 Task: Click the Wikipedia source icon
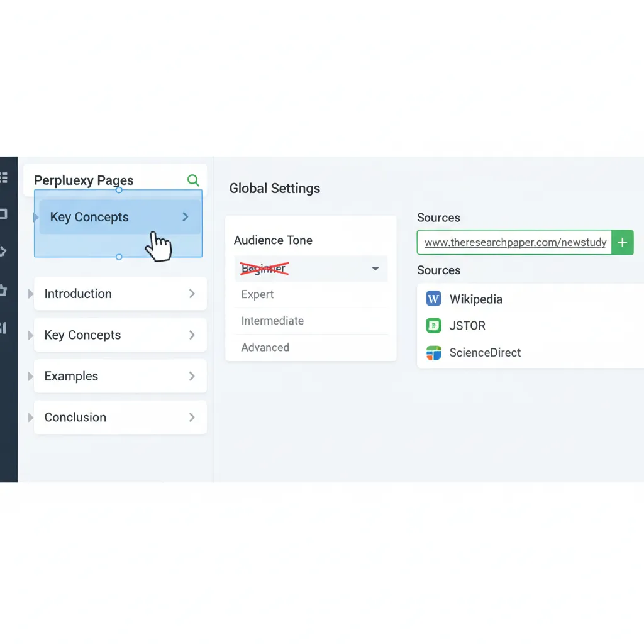coord(433,299)
